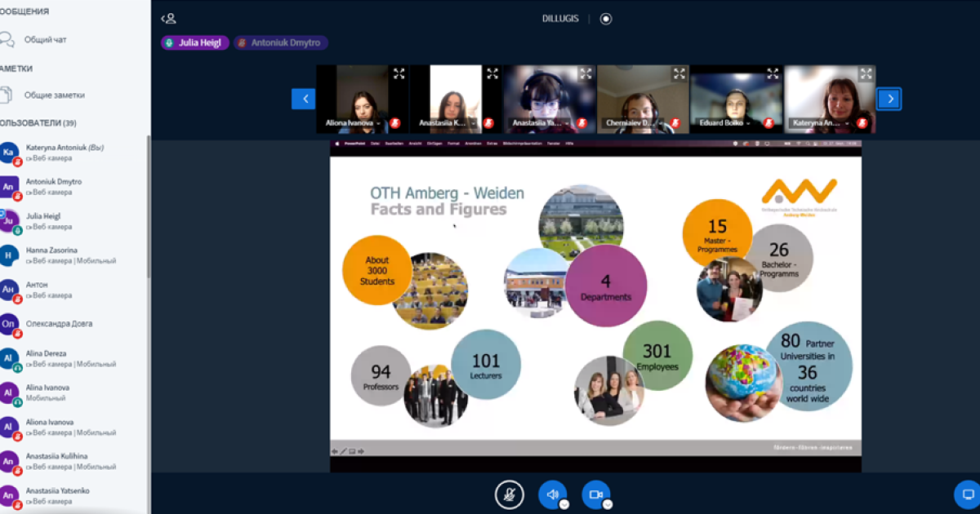Toggle the user list panel icon
The height and width of the screenshot is (514, 980).
tap(168, 19)
